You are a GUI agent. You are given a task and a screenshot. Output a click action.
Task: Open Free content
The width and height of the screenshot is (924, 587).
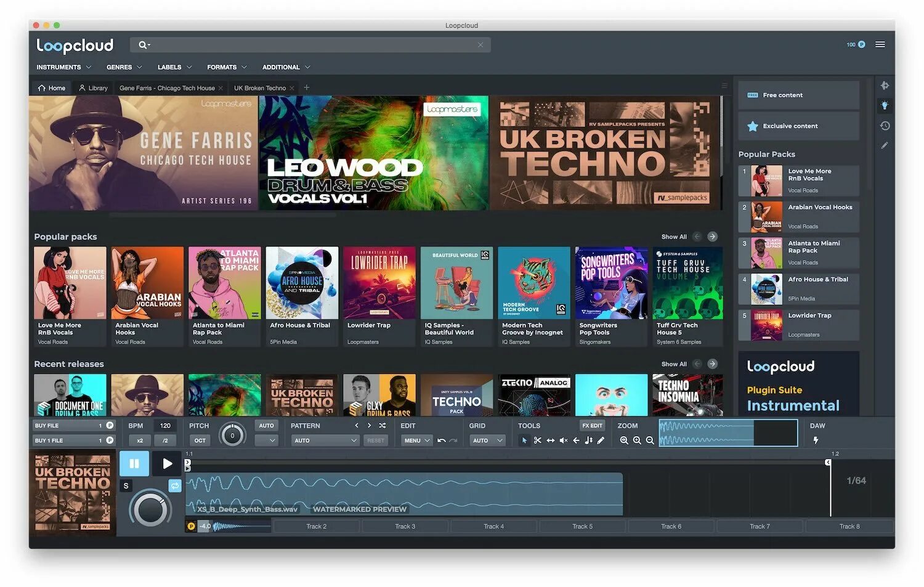coord(798,95)
